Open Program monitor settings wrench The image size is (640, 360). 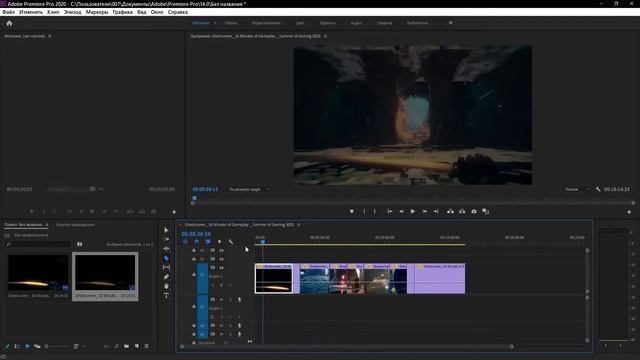coord(598,189)
